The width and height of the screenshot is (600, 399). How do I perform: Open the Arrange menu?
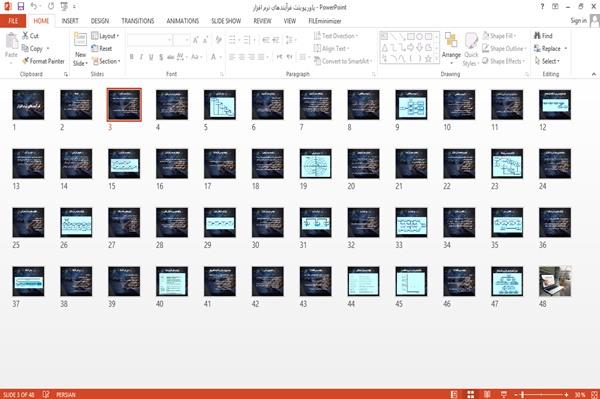(451, 48)
